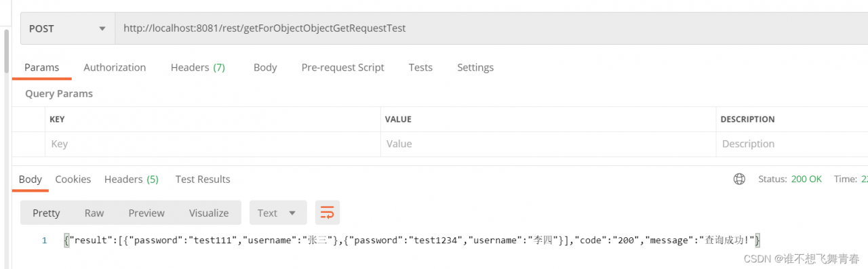Open the response Headers (5) tab
The width and height of the screenshot is (868, 269).
[132, 179]
